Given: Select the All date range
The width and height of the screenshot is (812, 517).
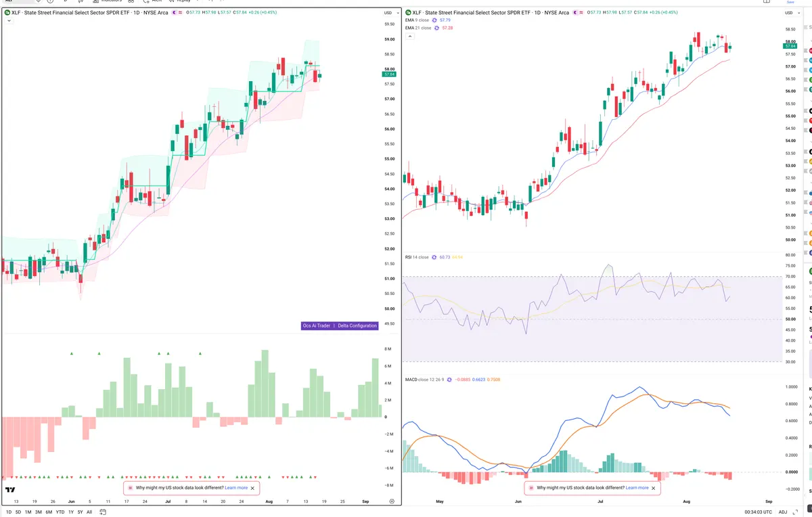Looking at the screenshot, I should (x=89, y=512).
